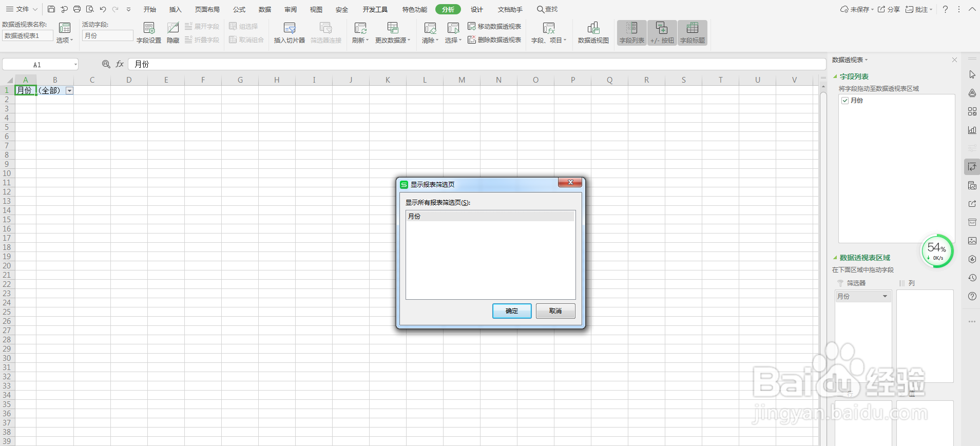Open the Name Box dropdown arrow
The height and width of the screenshot is (446, 980).
(x=75, y=65)
